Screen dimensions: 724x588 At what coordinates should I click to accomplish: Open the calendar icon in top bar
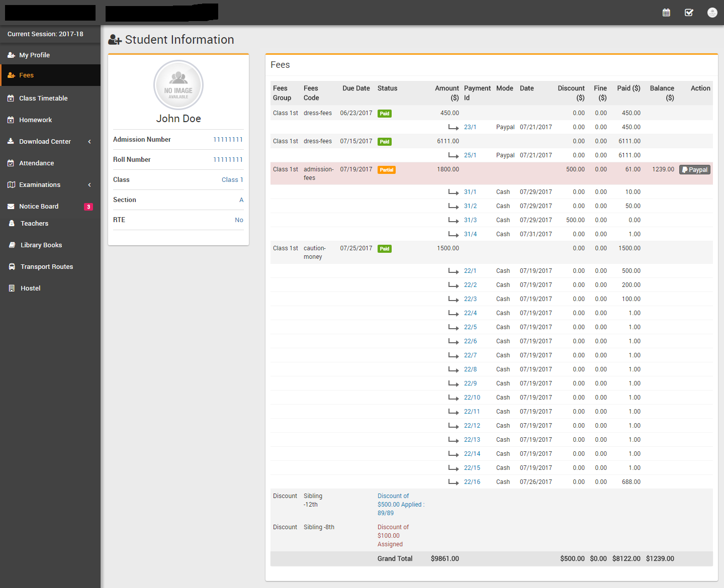click(x=666, y=13)
